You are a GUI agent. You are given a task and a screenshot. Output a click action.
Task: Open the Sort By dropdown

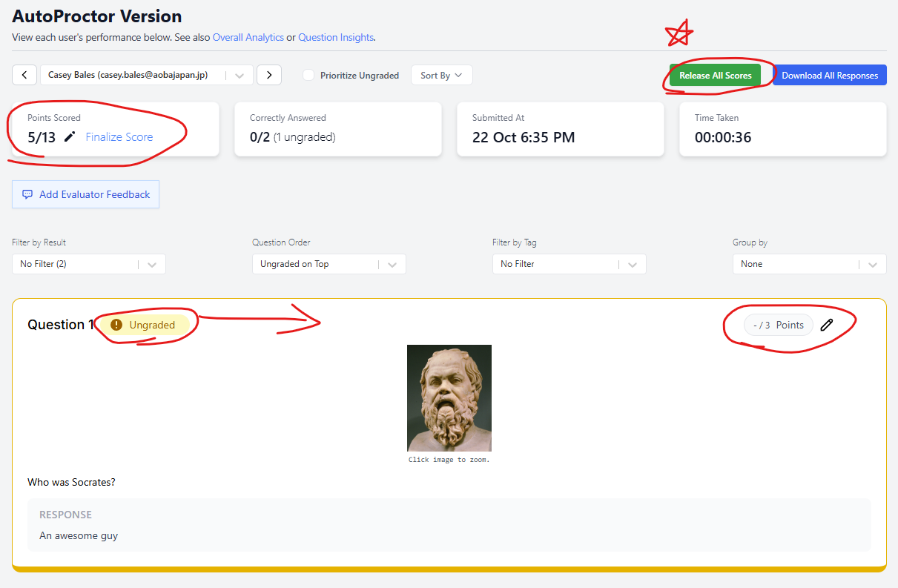click(x=441, y=75)
